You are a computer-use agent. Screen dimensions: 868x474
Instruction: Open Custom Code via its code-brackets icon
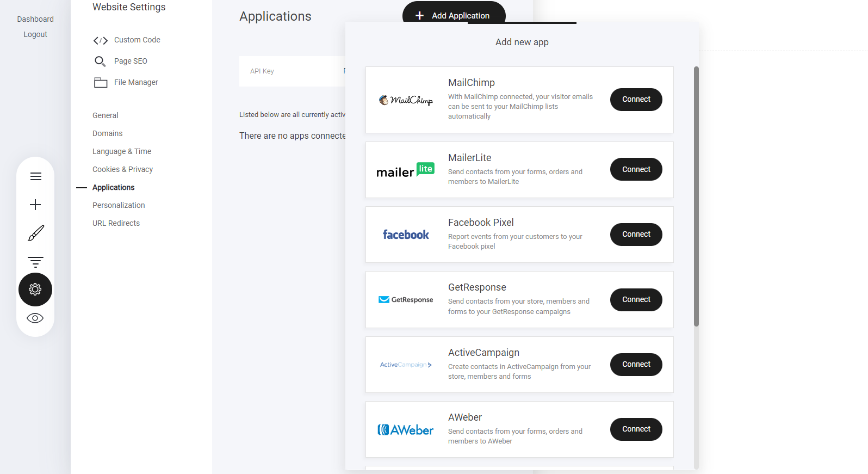click(x=101, y=40)
